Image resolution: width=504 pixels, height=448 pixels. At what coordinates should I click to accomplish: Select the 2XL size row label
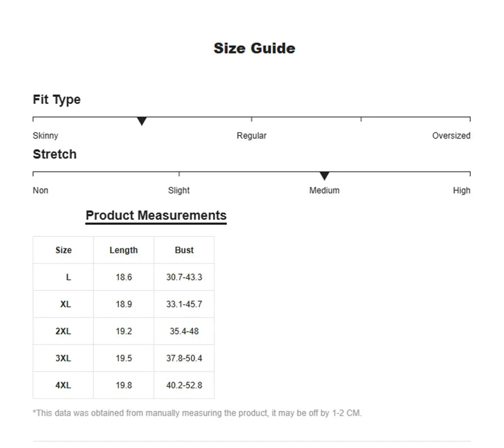point(64,331)
